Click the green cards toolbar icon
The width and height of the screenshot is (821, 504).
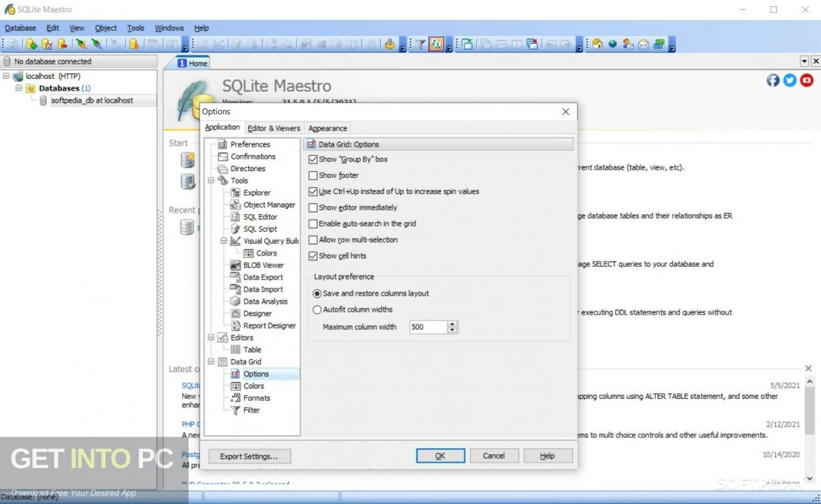pos(659,44)
